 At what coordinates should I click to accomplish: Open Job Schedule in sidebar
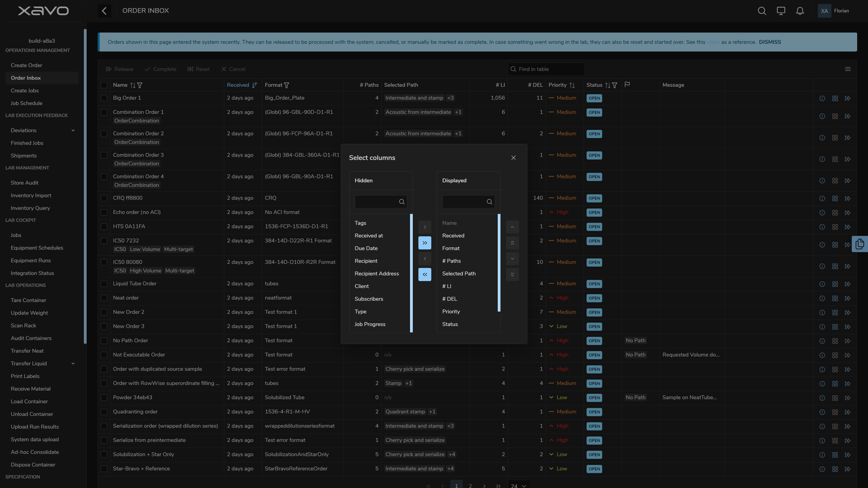pyautogui.click(x=26, y=103)
